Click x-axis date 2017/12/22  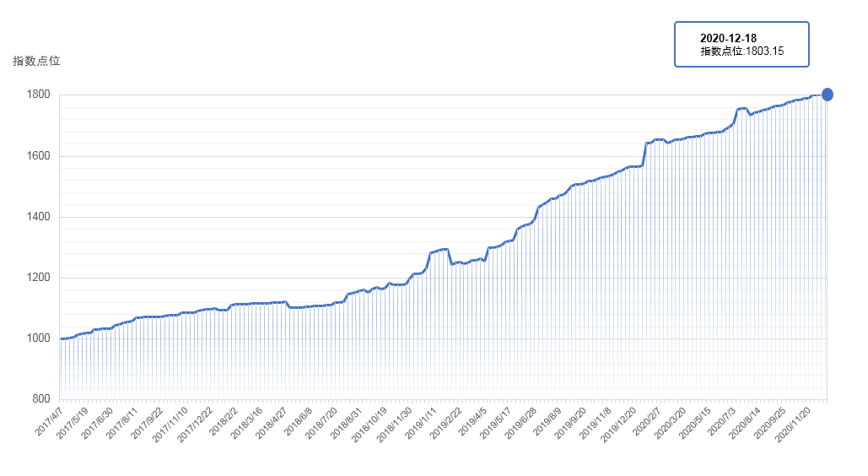click(195, 425)
